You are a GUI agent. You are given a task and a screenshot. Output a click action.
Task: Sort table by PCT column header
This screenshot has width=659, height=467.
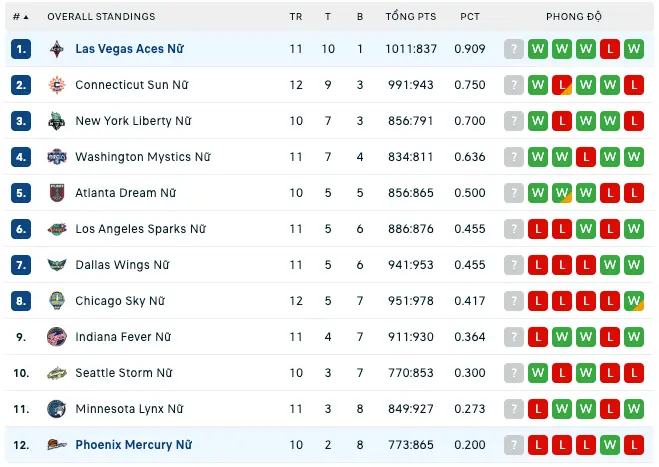coord(469,17)
